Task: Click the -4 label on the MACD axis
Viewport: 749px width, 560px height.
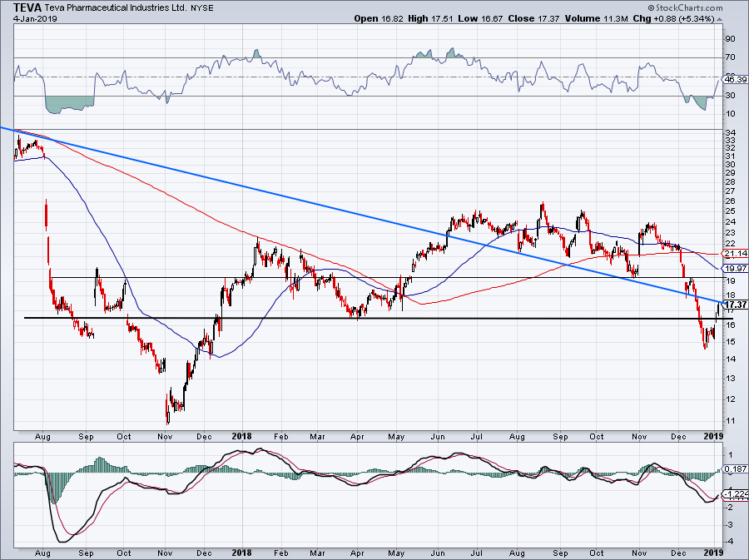Action: click(729, 542)
